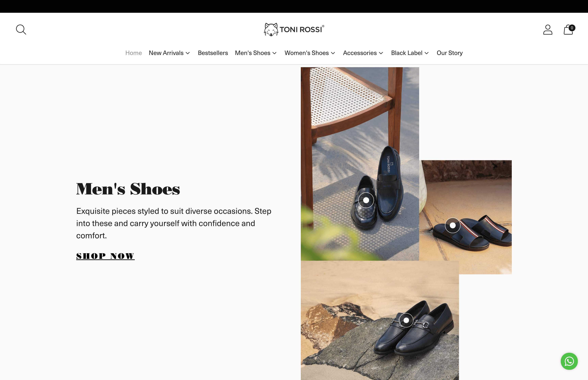The width and height of the screenshot is (588, 380).
Task: Expand the Black Label dropdown menu
Action: click(x=410, y=53)
